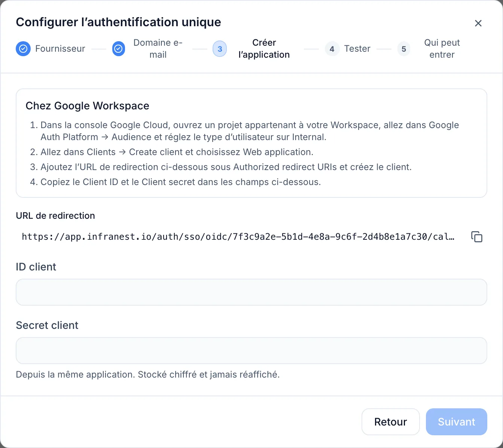Click the Secret client label
This screenshot has width=503, height=448.
47,326
